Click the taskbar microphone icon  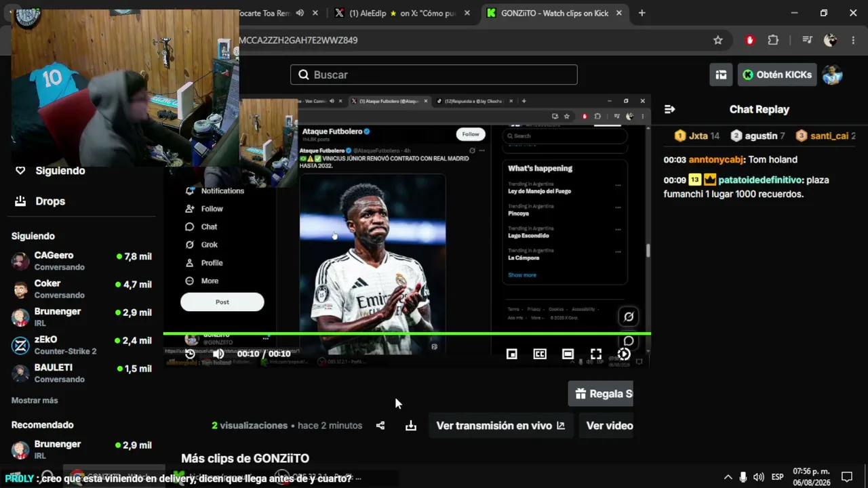click(743, 476)
